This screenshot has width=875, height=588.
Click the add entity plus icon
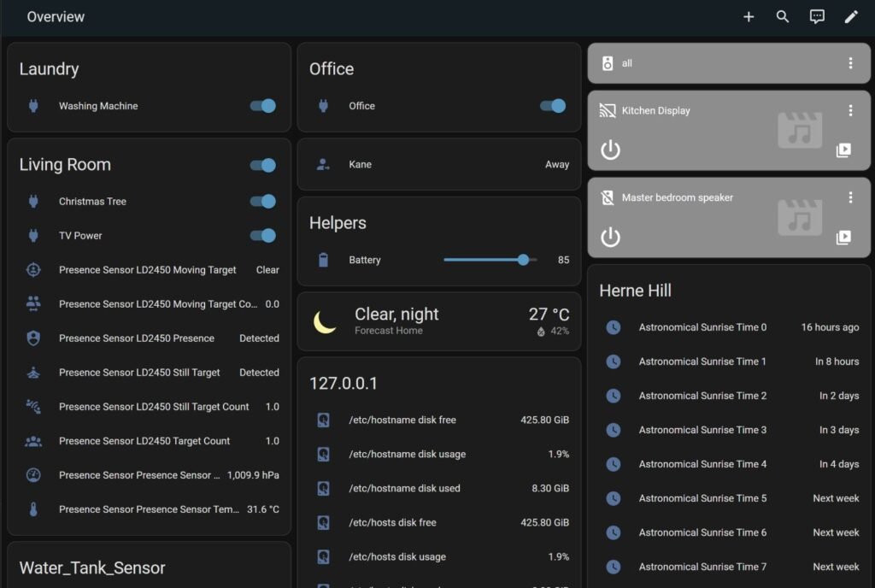(x=749, y=16)
